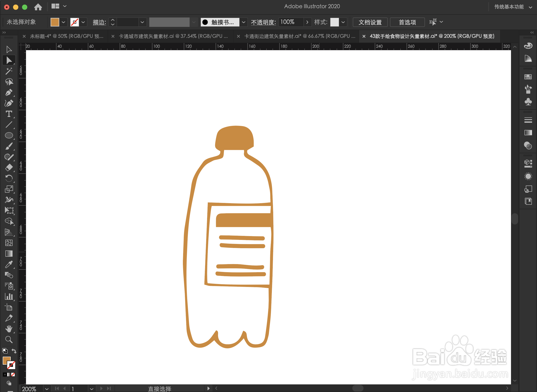Open the Gradient panel icon on right dock
537x392 pixels.
coord(528,133)
